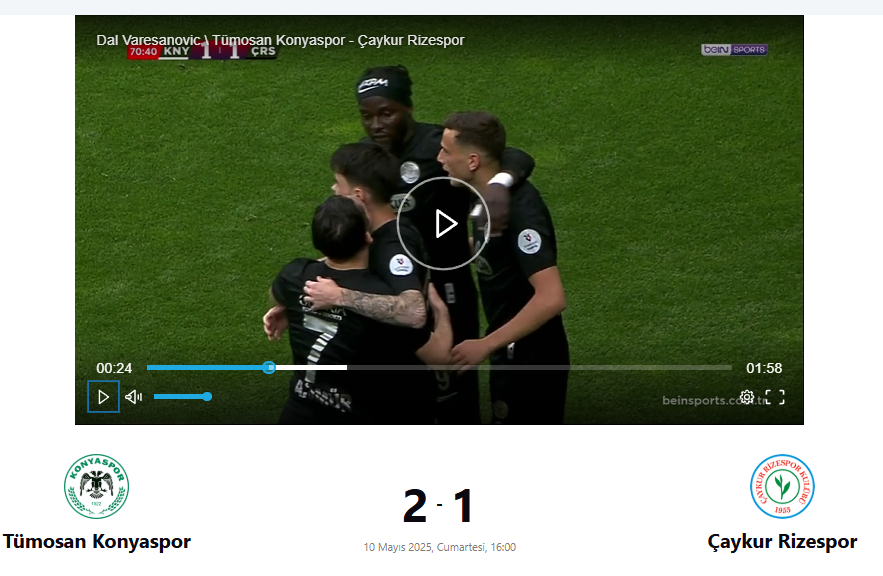
Task: Enter fullscreen mode with the brackets icon
Action: pos(775,397)
